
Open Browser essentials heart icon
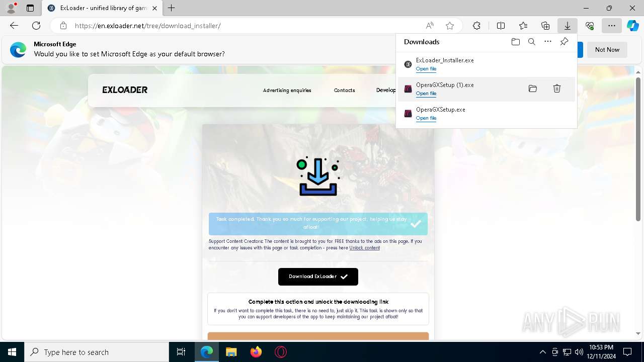[590, 26]
